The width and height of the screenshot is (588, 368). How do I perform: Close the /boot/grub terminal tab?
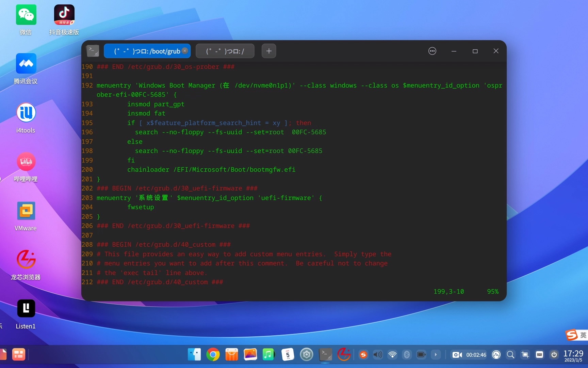coord(185,51)
